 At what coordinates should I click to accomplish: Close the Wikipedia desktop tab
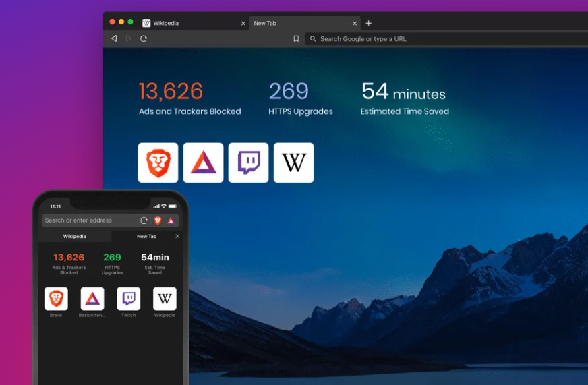click(243, 23)
